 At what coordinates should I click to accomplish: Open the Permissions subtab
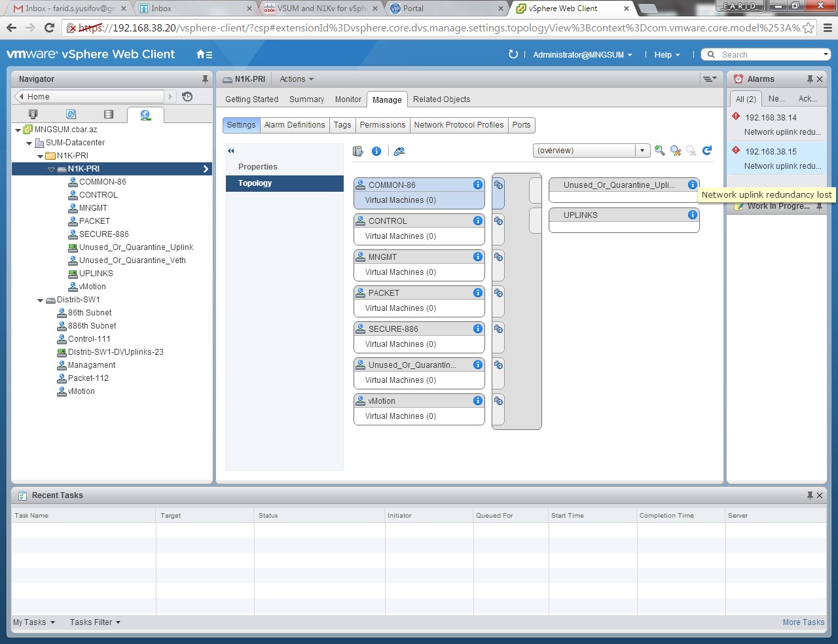(x=382, y=125)
